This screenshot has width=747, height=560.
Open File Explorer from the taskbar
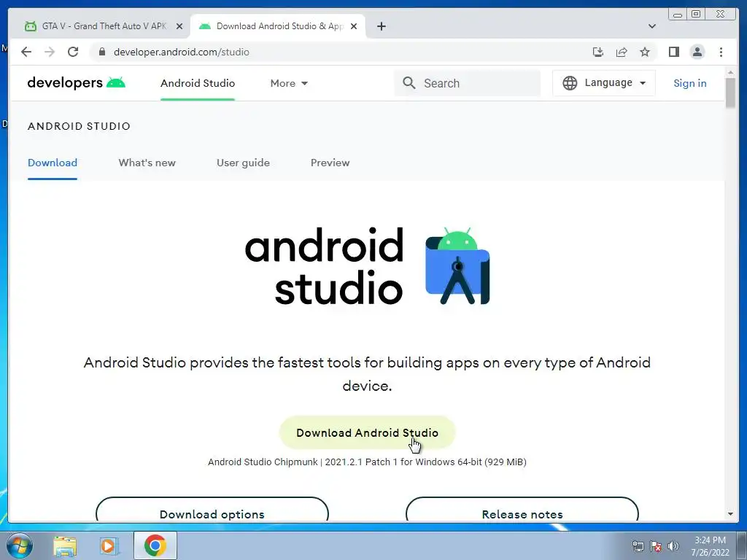[x=65, y=546]
